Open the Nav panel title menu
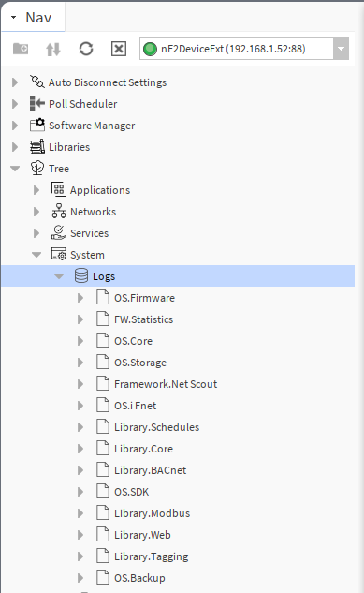 tap(14, 18)
